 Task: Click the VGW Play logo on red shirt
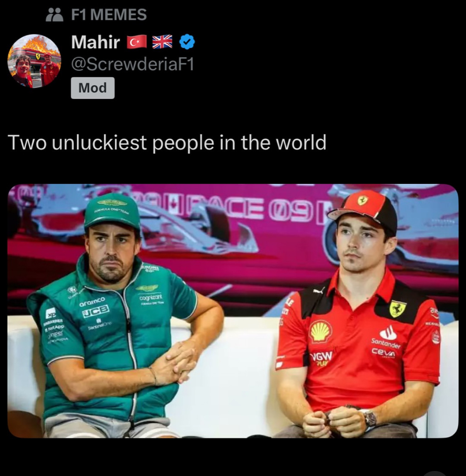[323, 358]
